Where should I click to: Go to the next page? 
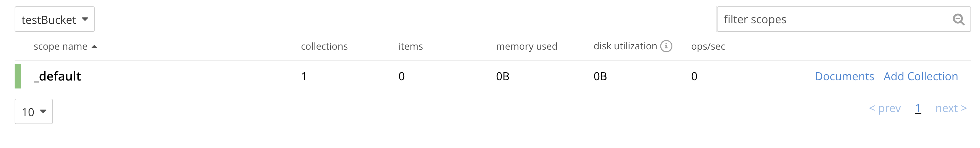pyautogui.click(x=951, y=108)
